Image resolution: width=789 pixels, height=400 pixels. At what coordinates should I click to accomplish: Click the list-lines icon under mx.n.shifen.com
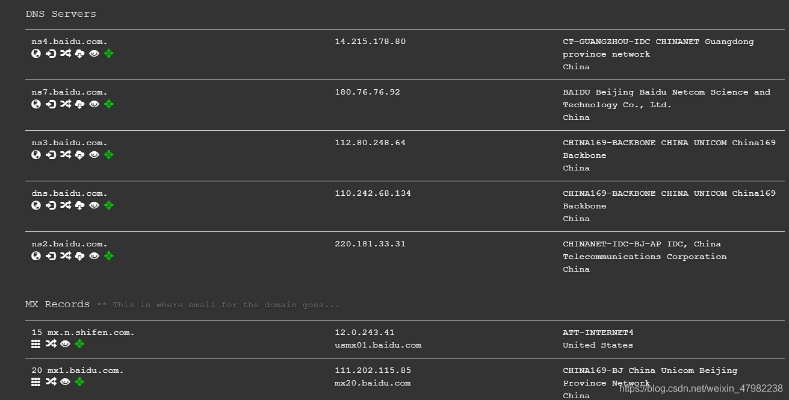(36, 344)
